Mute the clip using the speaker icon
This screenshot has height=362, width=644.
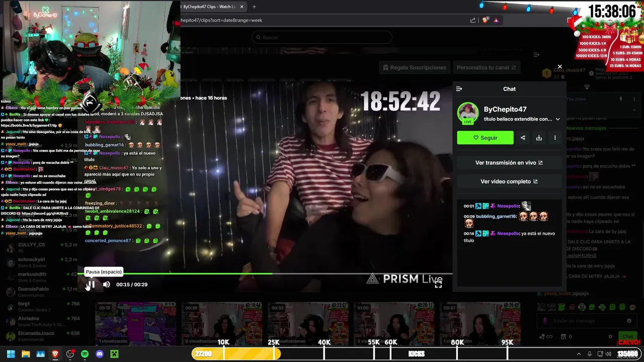[x=107, y=285]
